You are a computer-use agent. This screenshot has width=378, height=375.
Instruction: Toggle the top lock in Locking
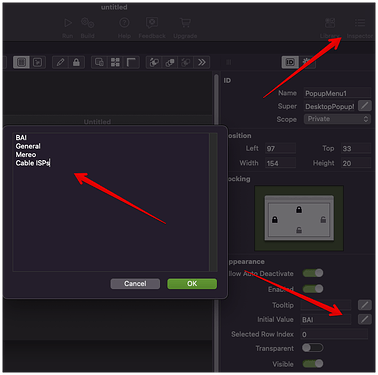coord(299,210)
